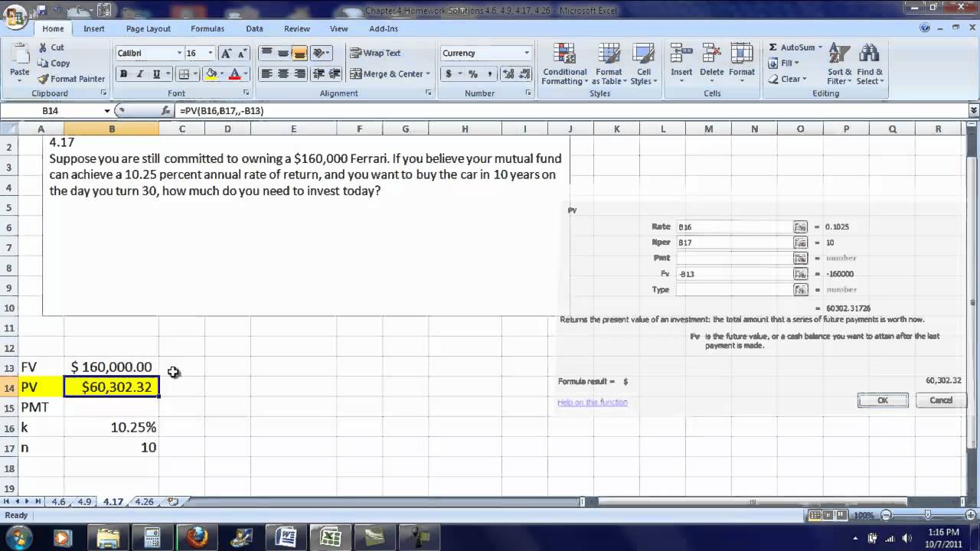Increase font size with Grow Font icon

(x=226, y=53)
